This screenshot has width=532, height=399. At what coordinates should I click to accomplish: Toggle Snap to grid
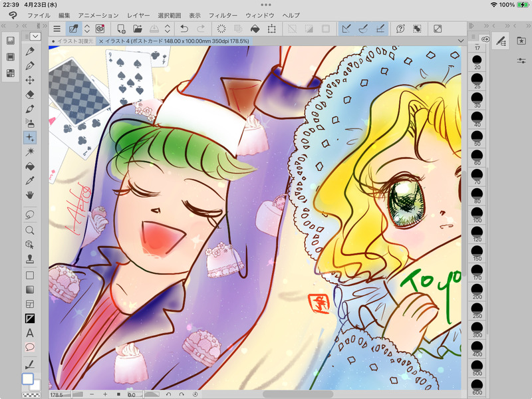tap(380, 29)
